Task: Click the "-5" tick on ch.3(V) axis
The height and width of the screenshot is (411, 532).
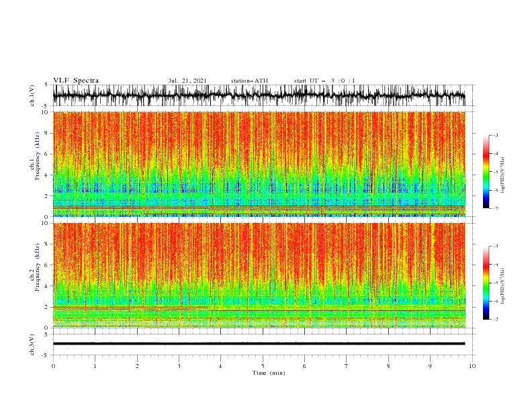Action: (x=46, y=355)
